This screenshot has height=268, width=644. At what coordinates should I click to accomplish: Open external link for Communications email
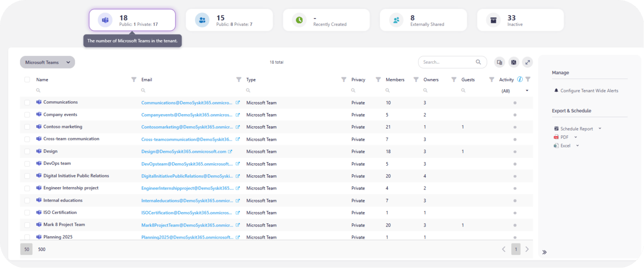[238, 103]
